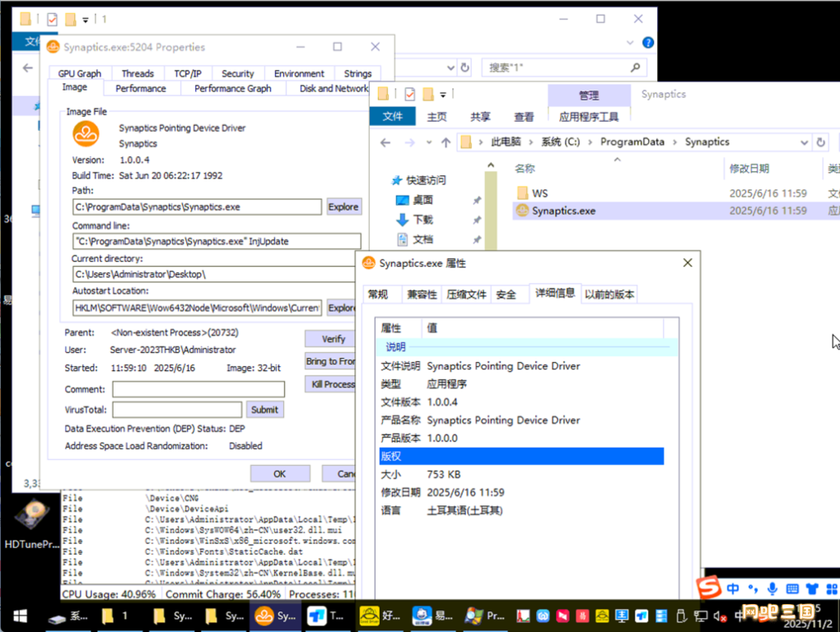Open the Downloads (下载) quick access item
The image size is (840, 632).
click(x=422, y=220)
